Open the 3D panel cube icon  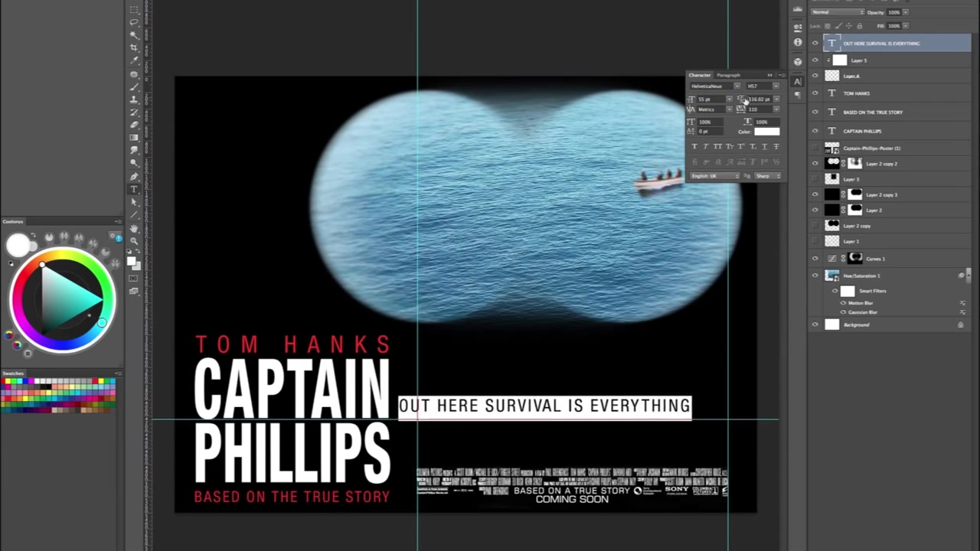[798, 62]
